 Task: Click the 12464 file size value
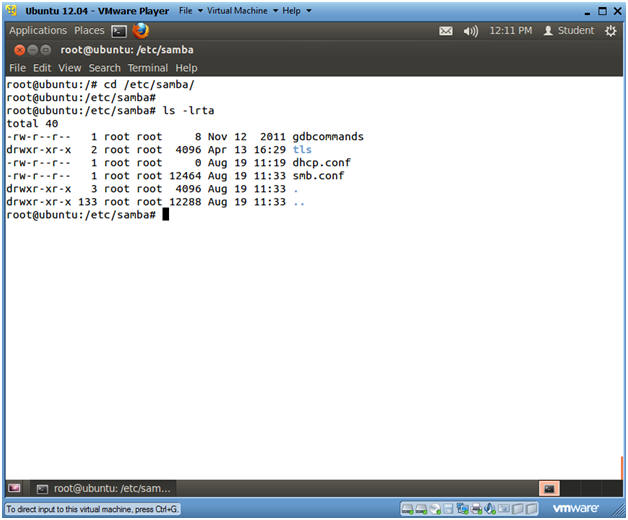coord(185,176)
